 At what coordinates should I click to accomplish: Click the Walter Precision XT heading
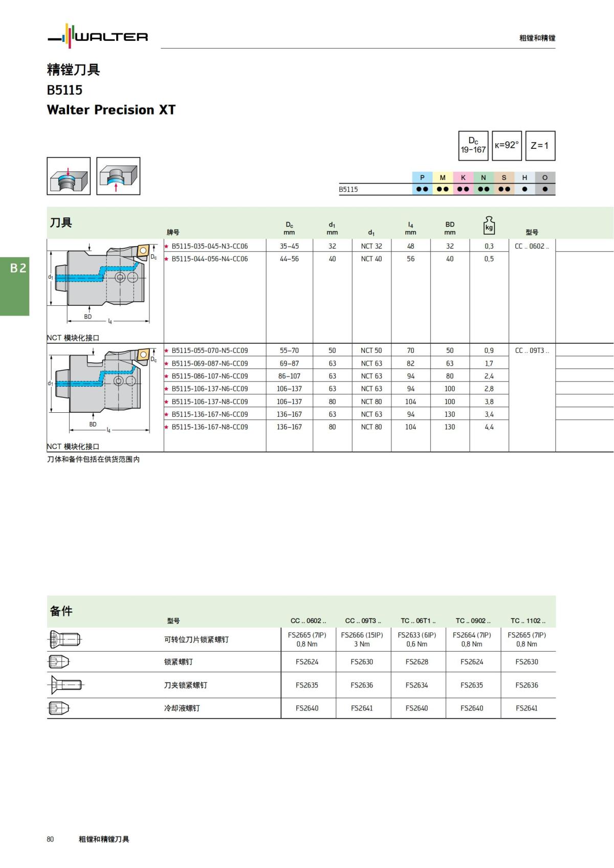point(111,110)
